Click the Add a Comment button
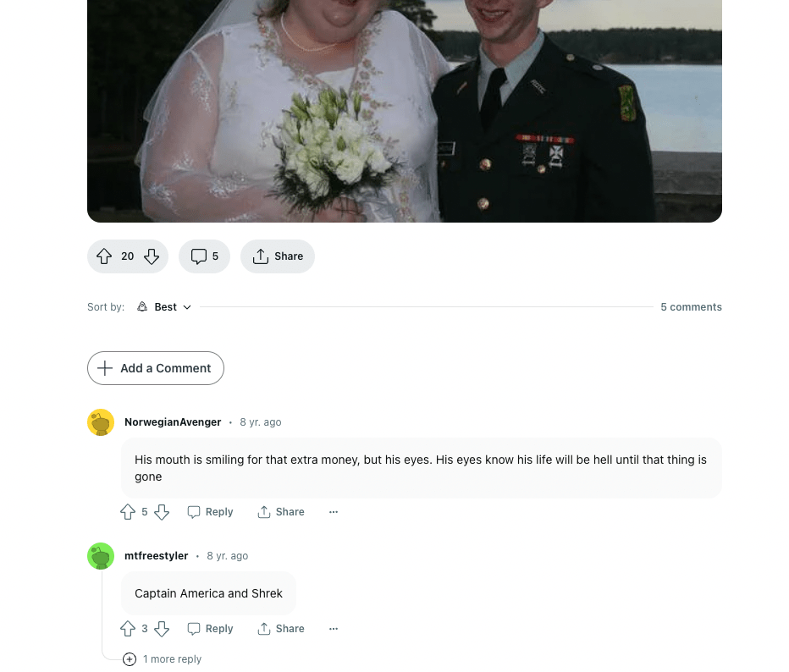Image resolution: width=789 pixels, height=672 pixels. click(x=156, y=368)
